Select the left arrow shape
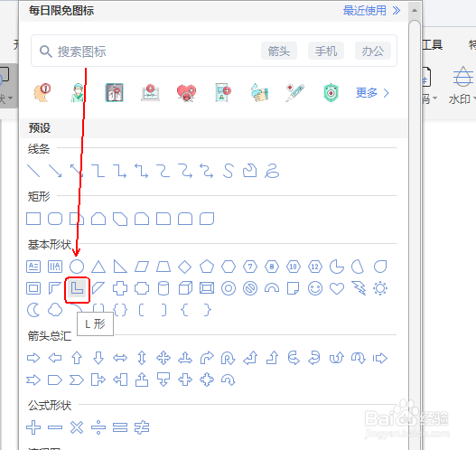 coord(55,358)
